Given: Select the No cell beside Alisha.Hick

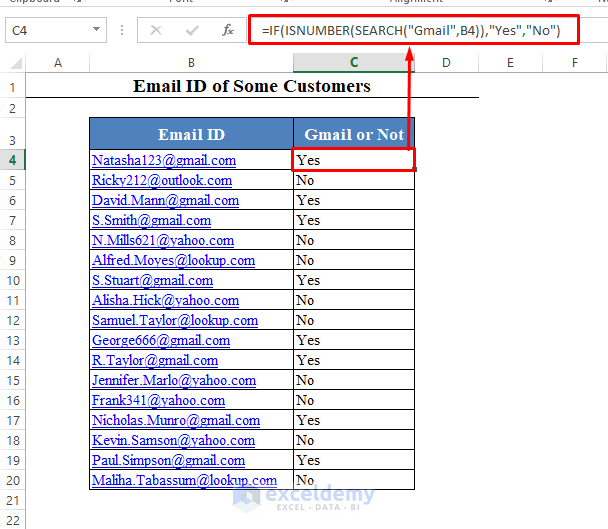Looking at the screenshot, I should click(x=354, y=300).
